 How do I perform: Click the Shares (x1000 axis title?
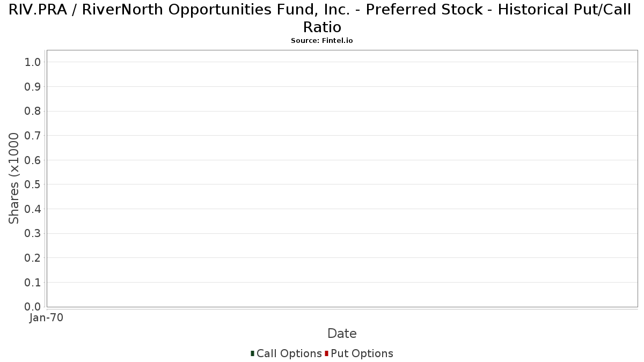14,179
